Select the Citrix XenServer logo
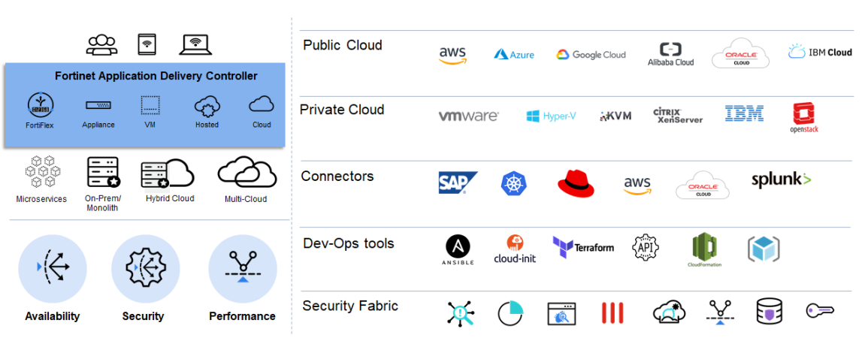The height and width of the screenshot is (356, 868). (x=678, y=116)
